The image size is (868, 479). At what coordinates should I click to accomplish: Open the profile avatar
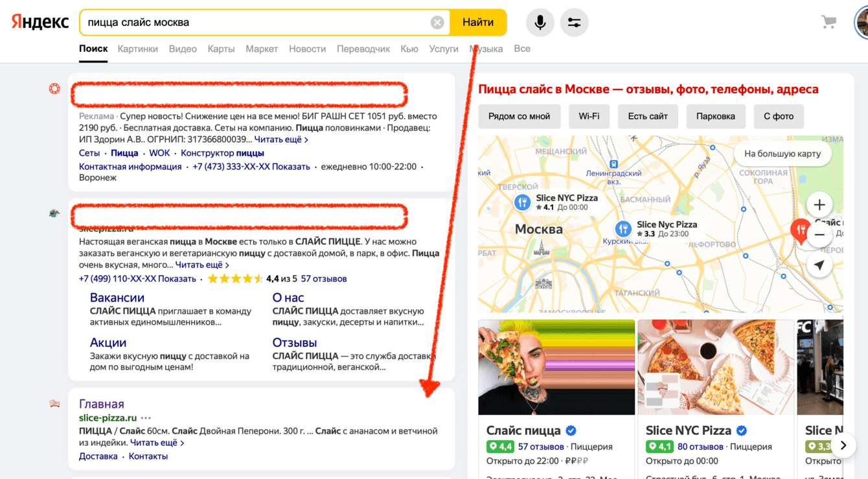(862, 22)
